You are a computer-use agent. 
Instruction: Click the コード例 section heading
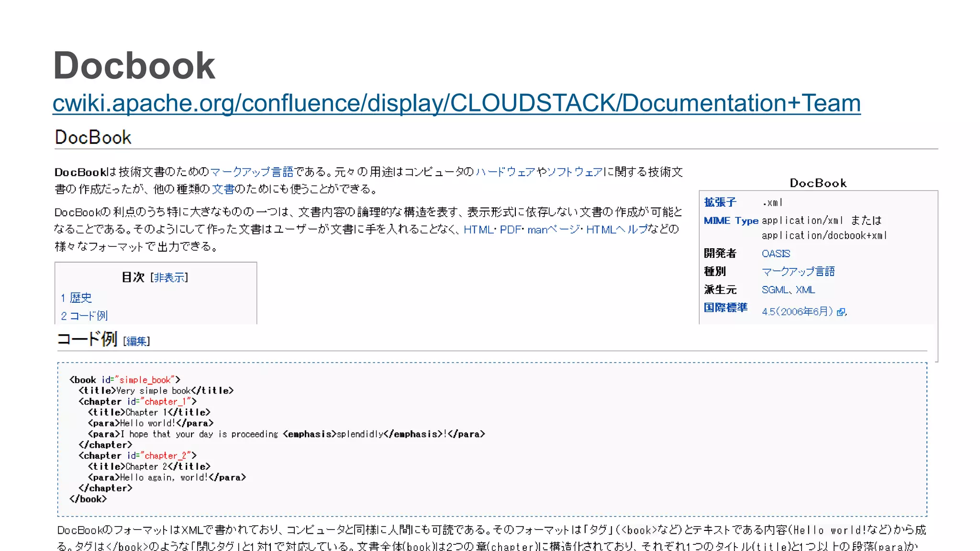point(87,339)
